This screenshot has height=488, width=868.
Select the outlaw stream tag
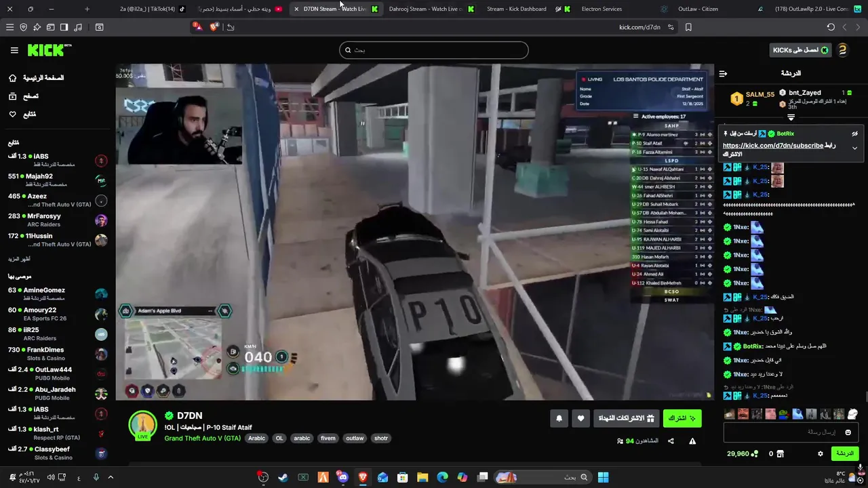coord(355,439)
